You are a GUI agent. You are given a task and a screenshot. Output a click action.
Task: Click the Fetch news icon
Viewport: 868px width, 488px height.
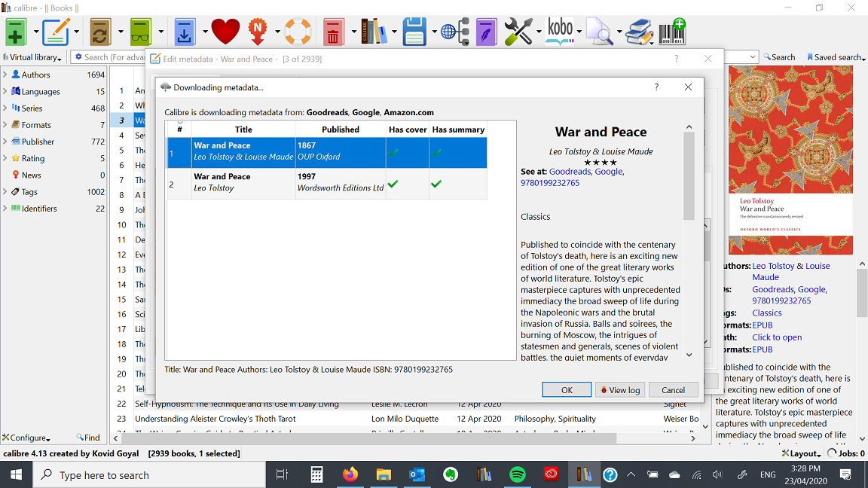coord(258,32)
